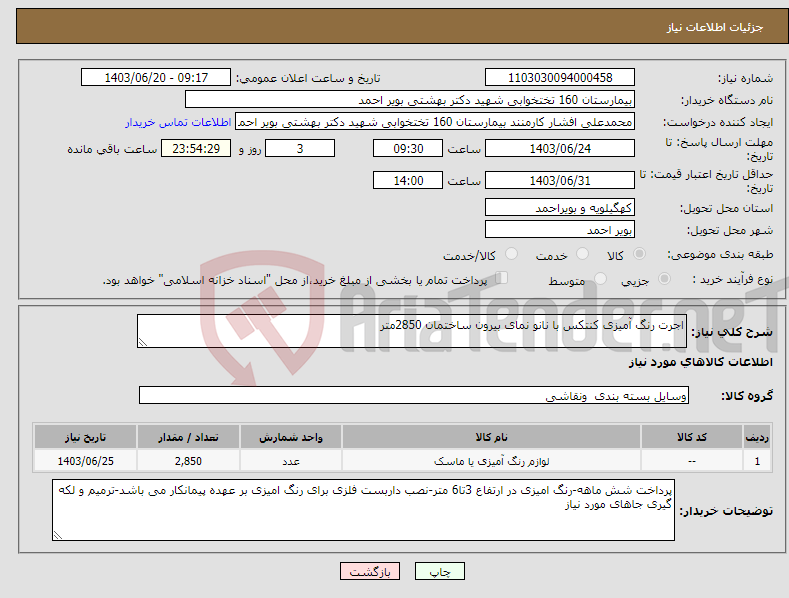The image size is (789, 598).
Task: Click the unit cell عدد
Action: pyautogui.click(x=291, y=461)
